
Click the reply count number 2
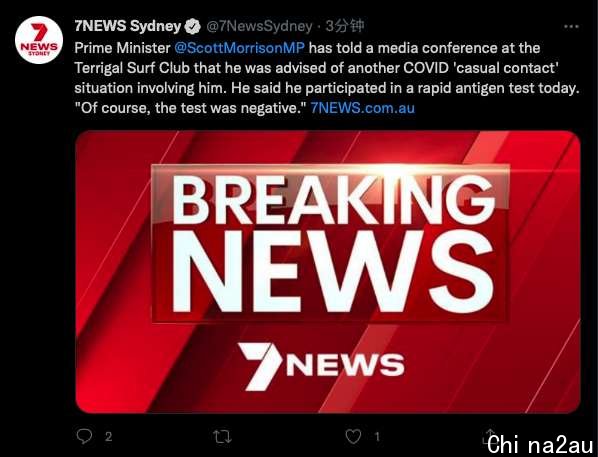[x=109, y=436]
